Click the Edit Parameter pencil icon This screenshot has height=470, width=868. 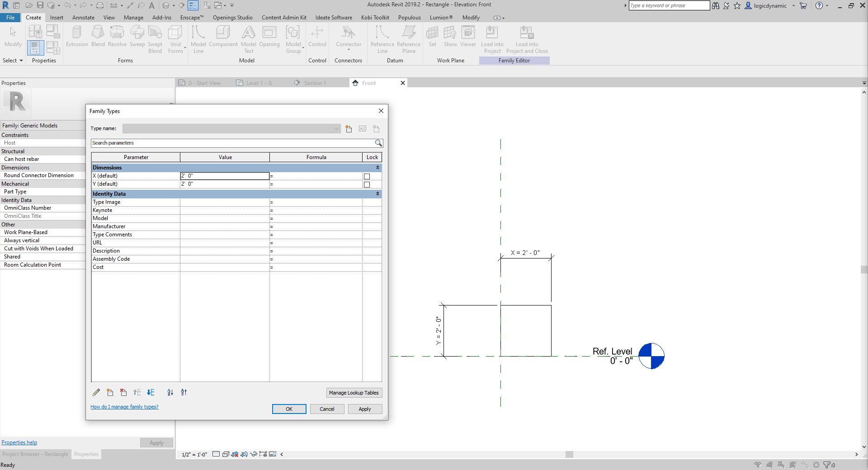96,392
